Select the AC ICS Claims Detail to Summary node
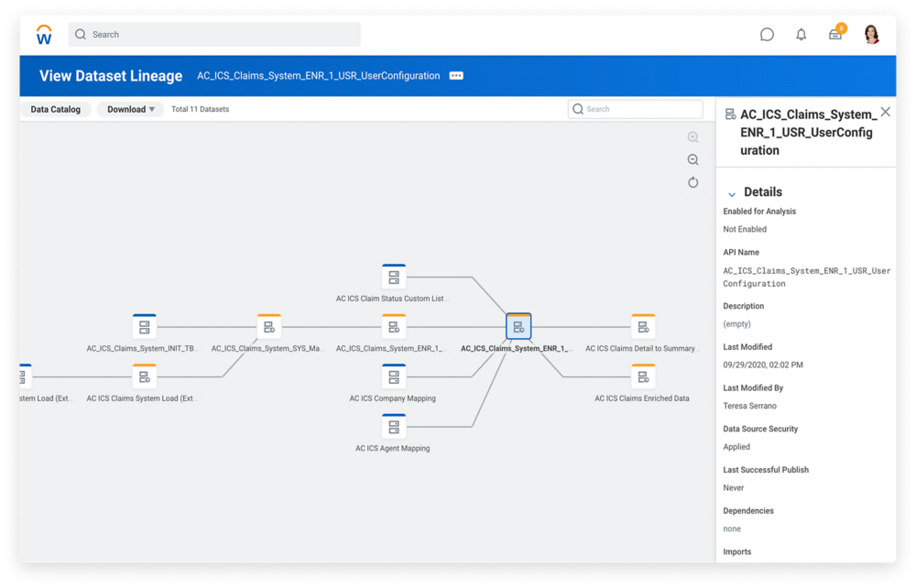 (643, 326)
